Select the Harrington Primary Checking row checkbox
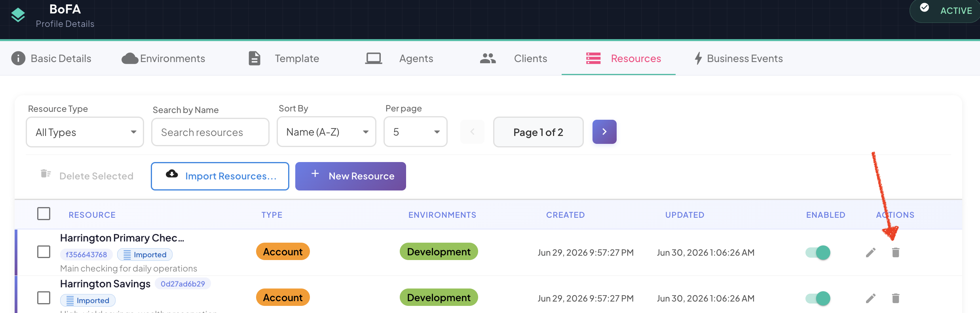This screenshot has width=980, height=313. tap(44, 252)
